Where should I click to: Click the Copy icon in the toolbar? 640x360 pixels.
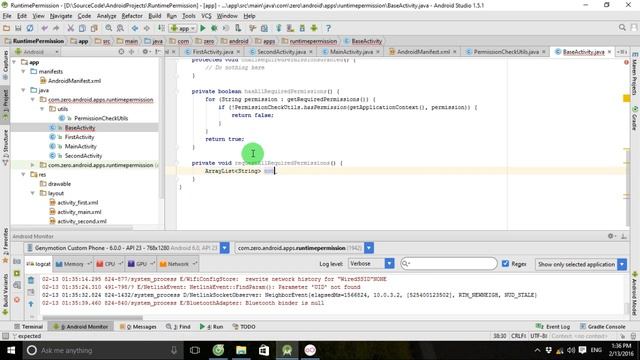pos(82,28)
